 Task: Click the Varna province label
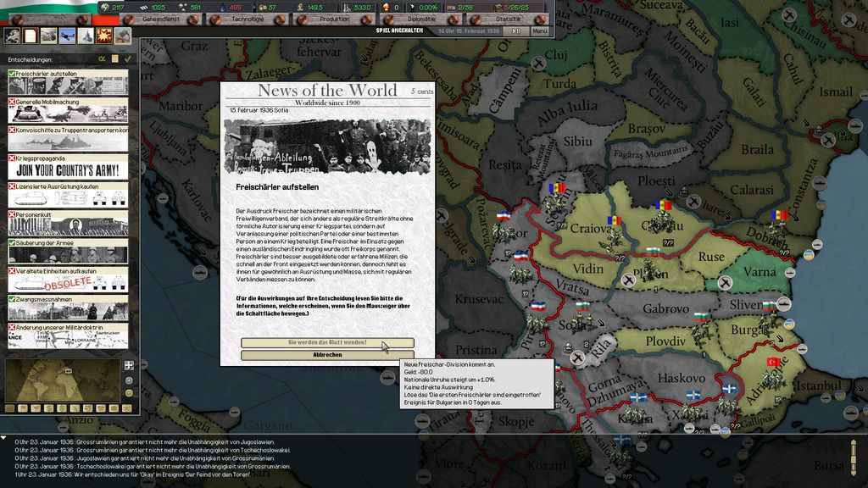click(759, 272)
